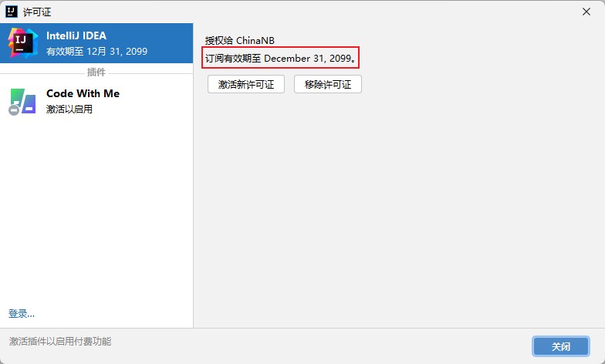Click the blank area under Code With Me
The height and width of the screenshot is (364, 605).
tap(96, 208)
